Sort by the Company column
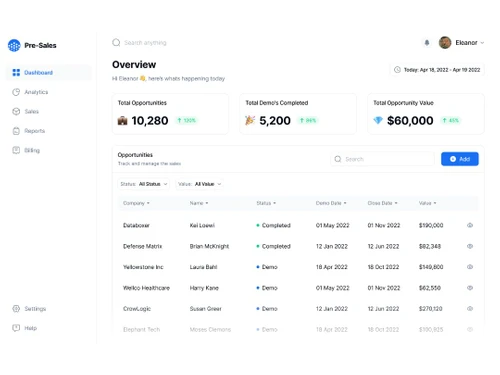The width and height of the screenshot is (500, 375). tap(136, 203)
